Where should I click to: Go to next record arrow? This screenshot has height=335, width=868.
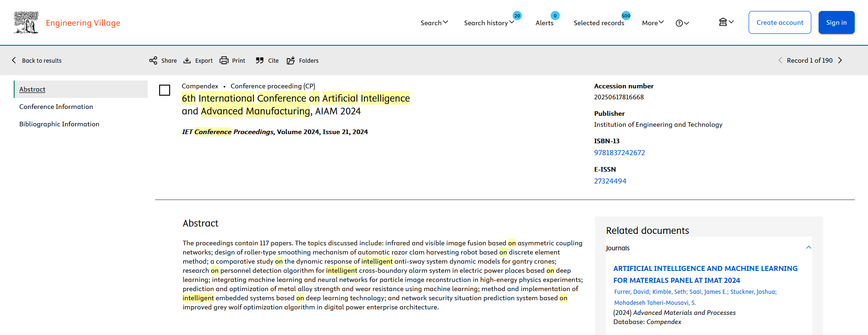840,60
